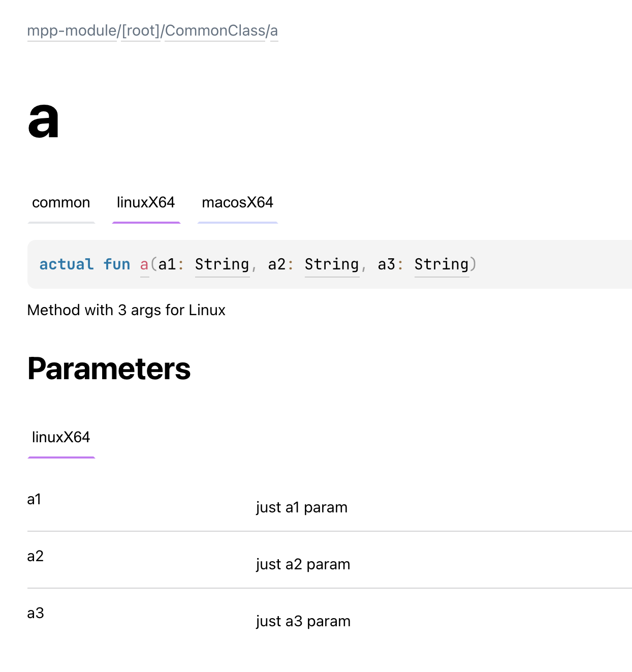Select the linuxX64 tab under Parameters
The image size is (632, 672).
point(61,437)
